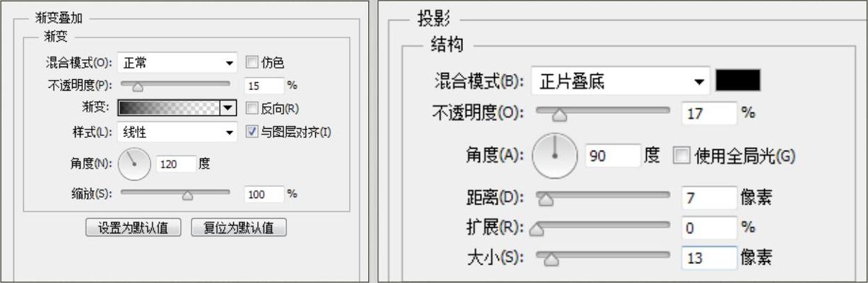
Task: Uncheck 与图层对齐 align with layer
Action: pyautogui.click(x=252, y=132)
